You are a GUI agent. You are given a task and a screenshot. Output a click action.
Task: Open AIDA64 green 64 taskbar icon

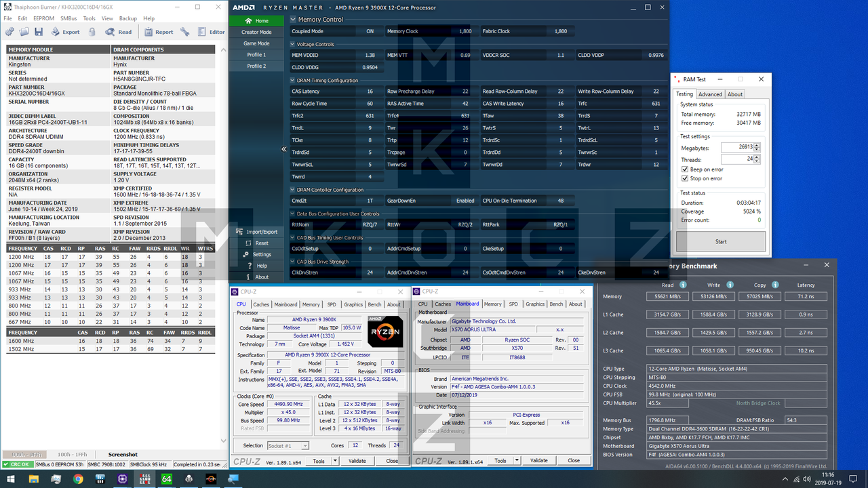pos(167,479)
